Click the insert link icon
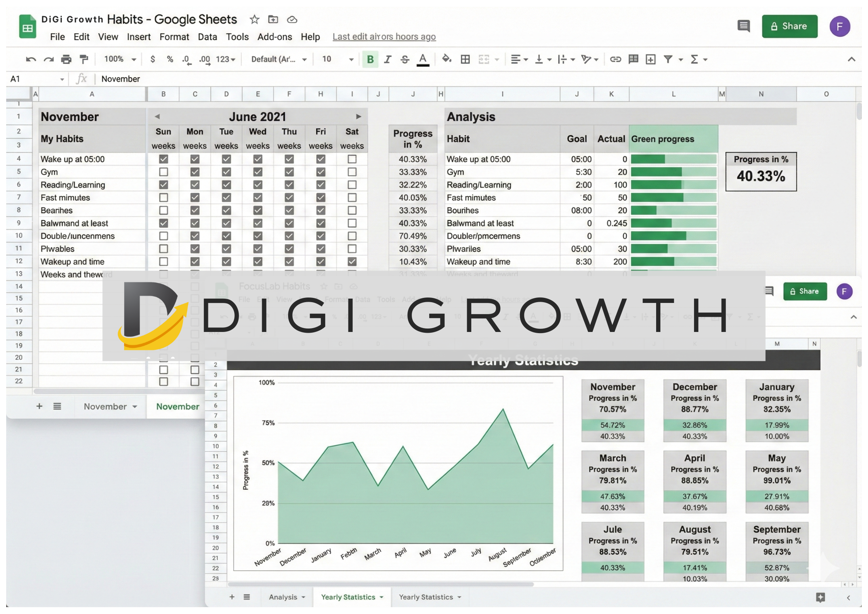Screen dimensions: 868x614 615,59
